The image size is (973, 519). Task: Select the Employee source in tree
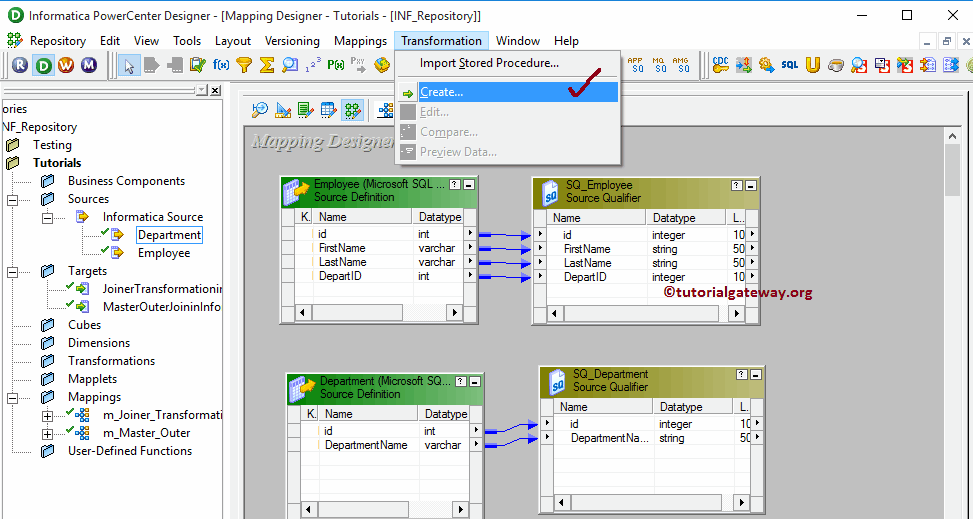pos(164,253)
